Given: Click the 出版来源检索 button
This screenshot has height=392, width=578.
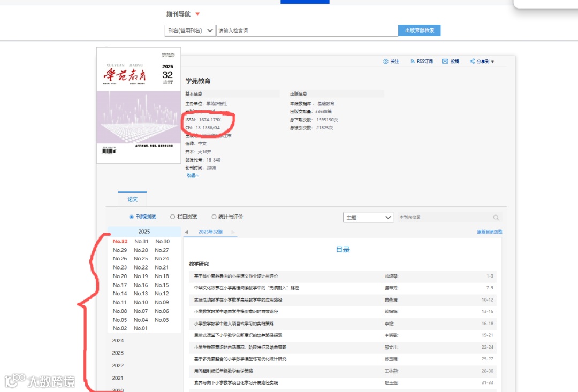Looking at the screenshot, I should pos(419,30).
